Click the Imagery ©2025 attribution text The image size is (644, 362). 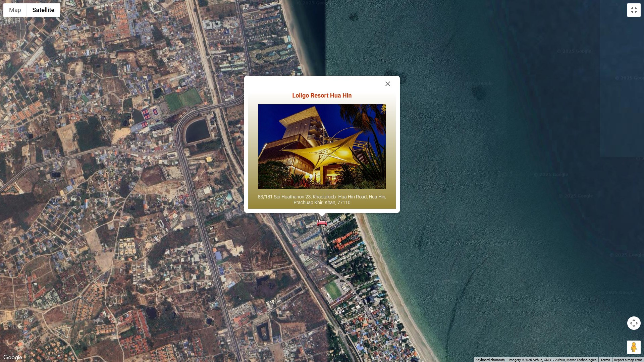pos(552,360)
